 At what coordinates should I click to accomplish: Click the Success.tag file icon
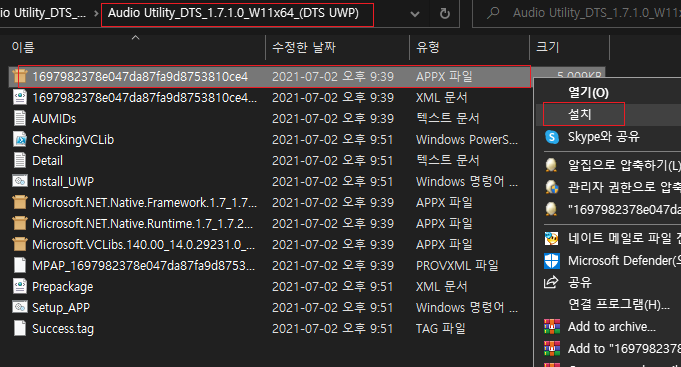pyautogui.click(x=20, y=328)
